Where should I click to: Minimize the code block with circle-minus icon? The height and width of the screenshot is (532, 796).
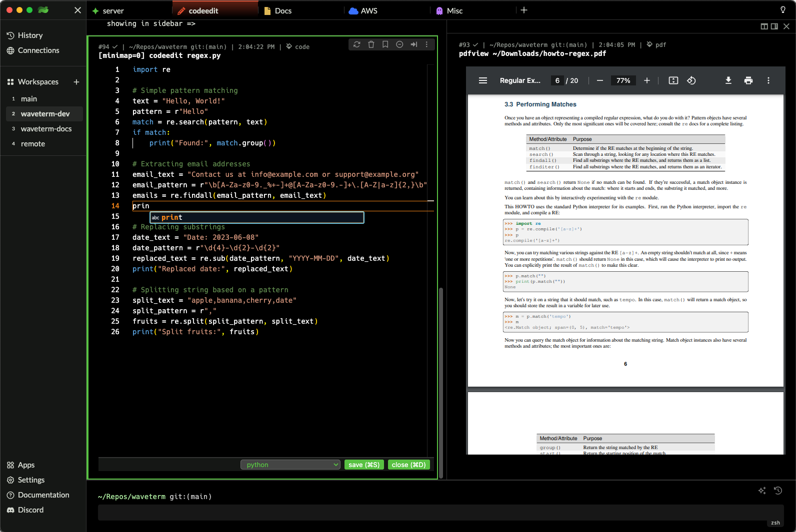pos(399,44)
